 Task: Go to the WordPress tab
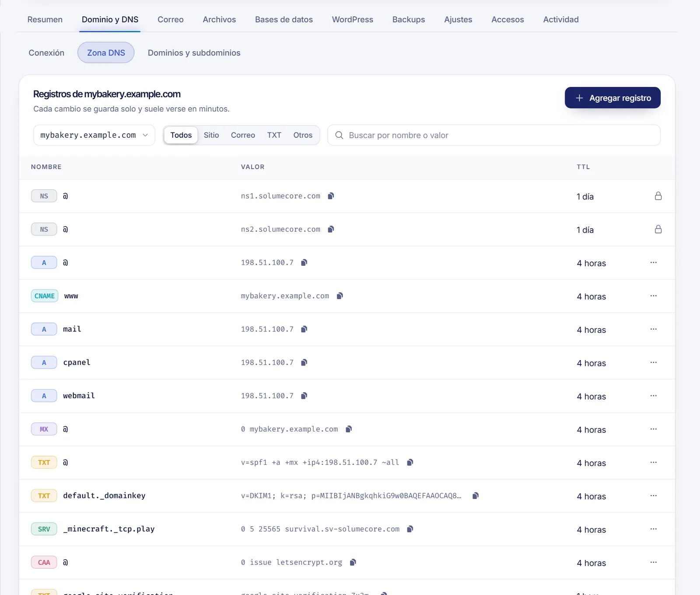(x=353, y=20)
